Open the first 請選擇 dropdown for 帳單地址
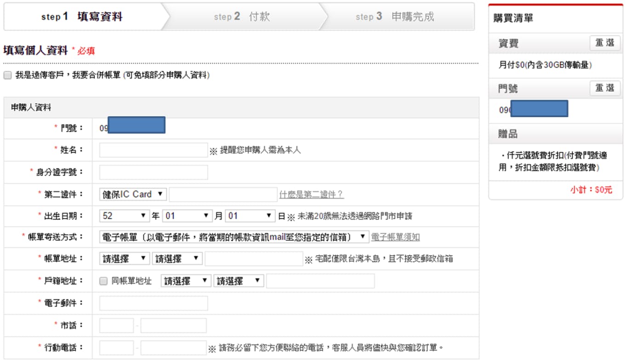Image resolution: width=631 pixels, height=364 pixels. tap(124, 259)
